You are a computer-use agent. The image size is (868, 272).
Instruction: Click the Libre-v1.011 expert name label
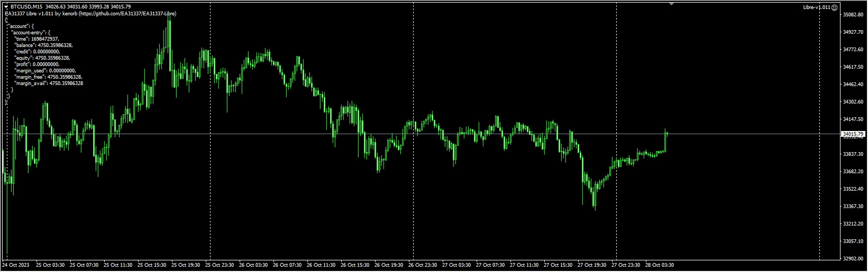pos(817,7)
